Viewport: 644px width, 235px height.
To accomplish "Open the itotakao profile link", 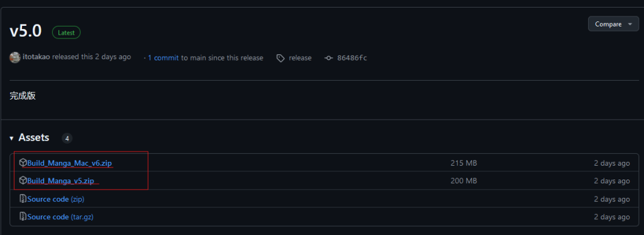I will (36, 57).
